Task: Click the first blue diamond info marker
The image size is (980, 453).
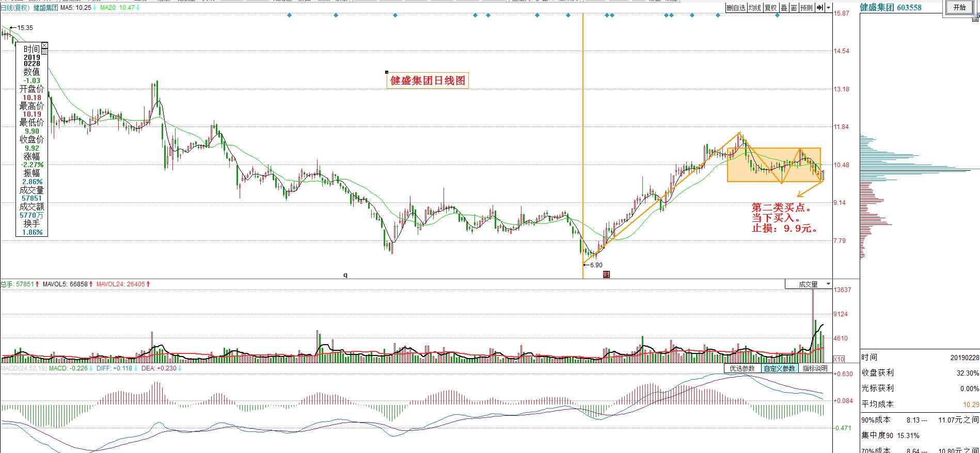Action: click(x=289, y=15)
